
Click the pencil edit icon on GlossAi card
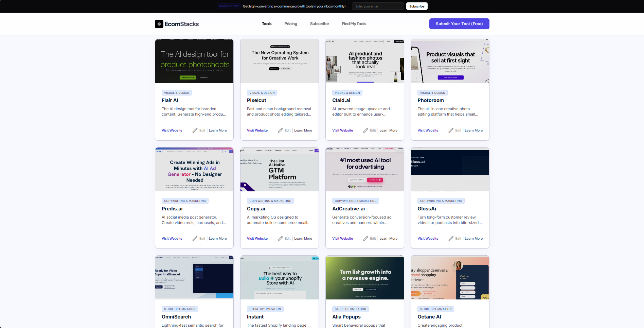coord(451,239)
